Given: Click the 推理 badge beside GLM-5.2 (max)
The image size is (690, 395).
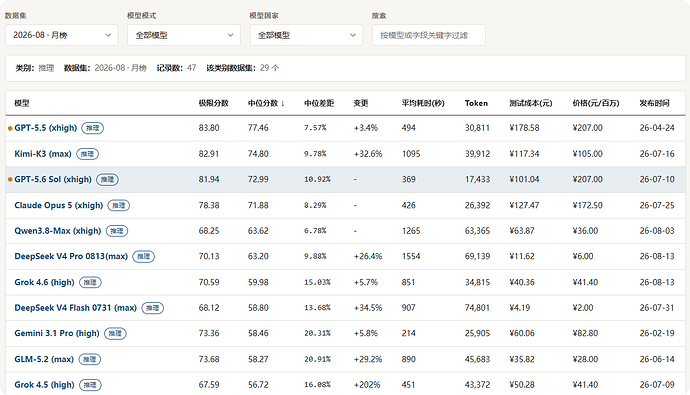Looking at the screenshot, I should 90,359.
